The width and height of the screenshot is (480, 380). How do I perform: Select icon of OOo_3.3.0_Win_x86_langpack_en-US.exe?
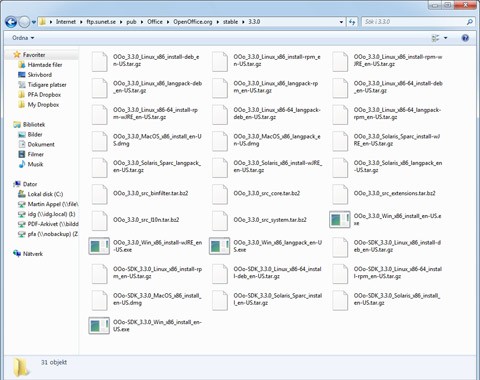(219, 246)
